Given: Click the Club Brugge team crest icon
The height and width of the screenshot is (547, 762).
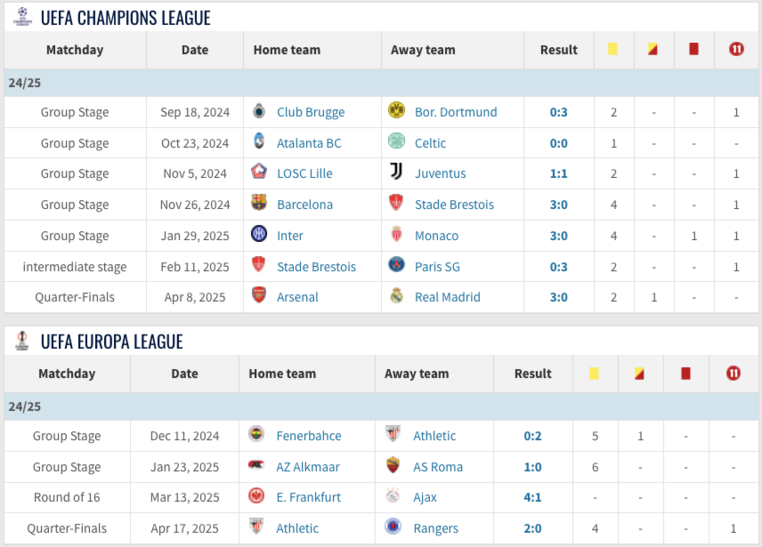Looking at the screenshot, I should point(259,112).
